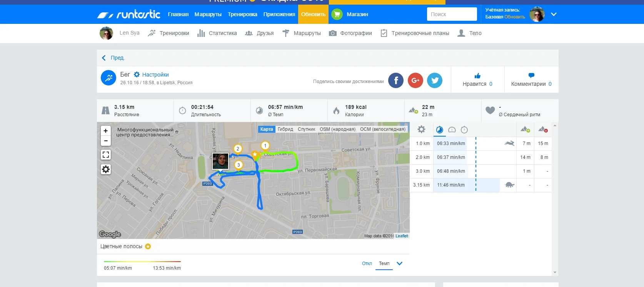Expand the account dropdown arrow
This screenshot has height=287, width=644.
(554, 14)
